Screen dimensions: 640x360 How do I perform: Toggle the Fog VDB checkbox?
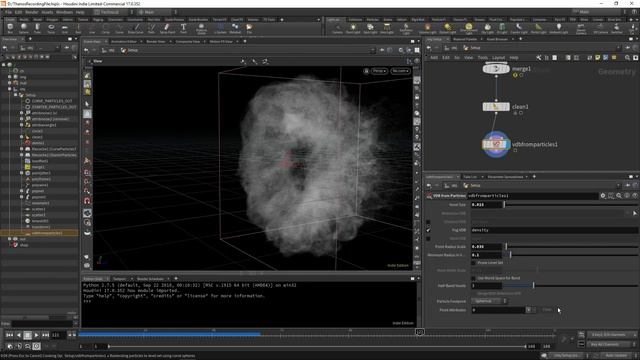coord(428,230)
